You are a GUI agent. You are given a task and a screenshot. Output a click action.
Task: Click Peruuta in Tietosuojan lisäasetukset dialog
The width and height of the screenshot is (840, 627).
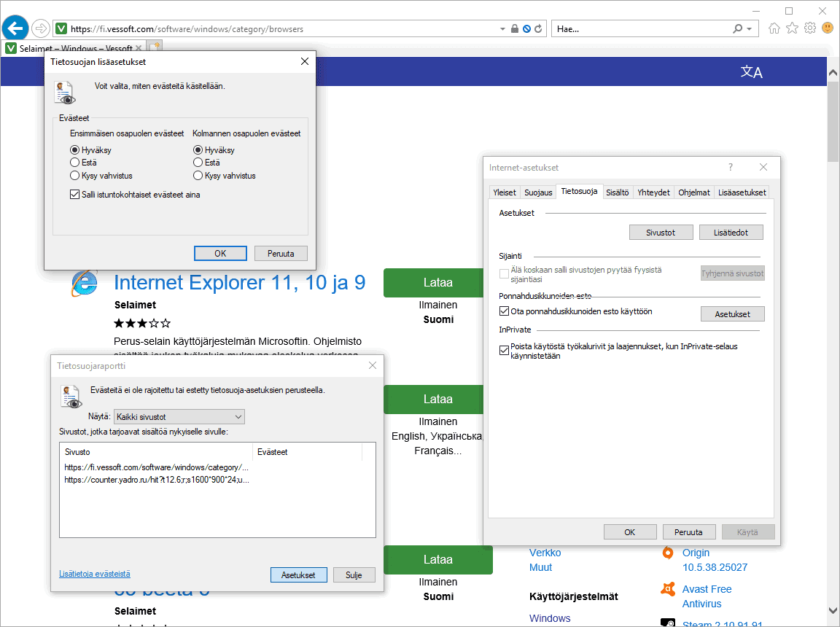281,253
